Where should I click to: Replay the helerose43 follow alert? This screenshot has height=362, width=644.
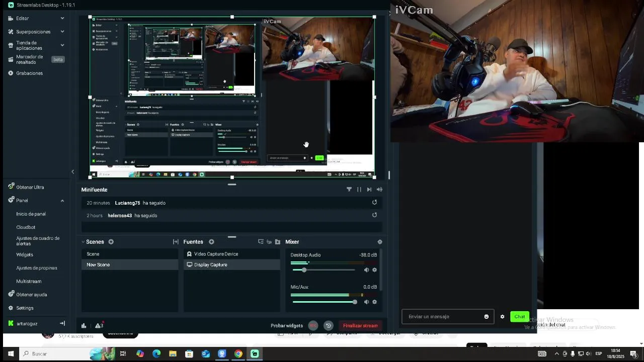tap(374, 215)
